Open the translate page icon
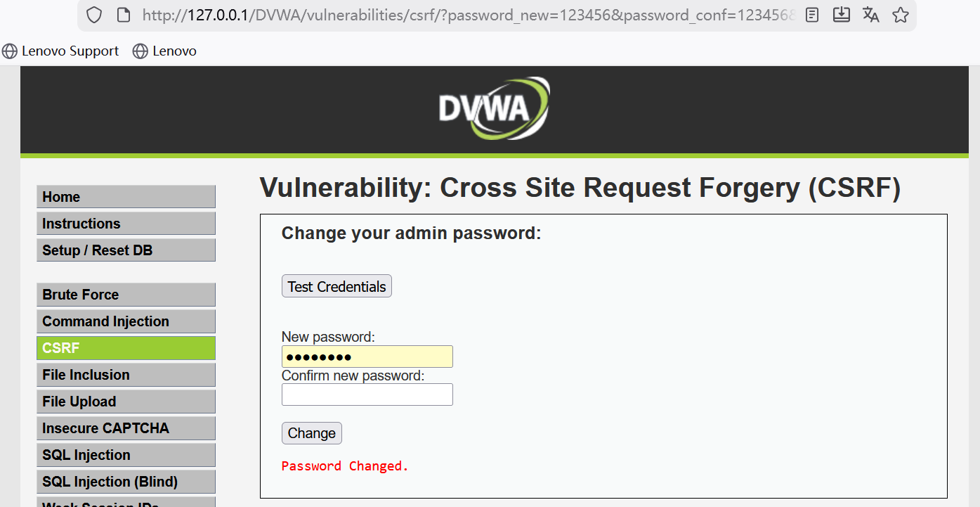The height and width of the screenshot is (507, 980). (x=871, y=15)
